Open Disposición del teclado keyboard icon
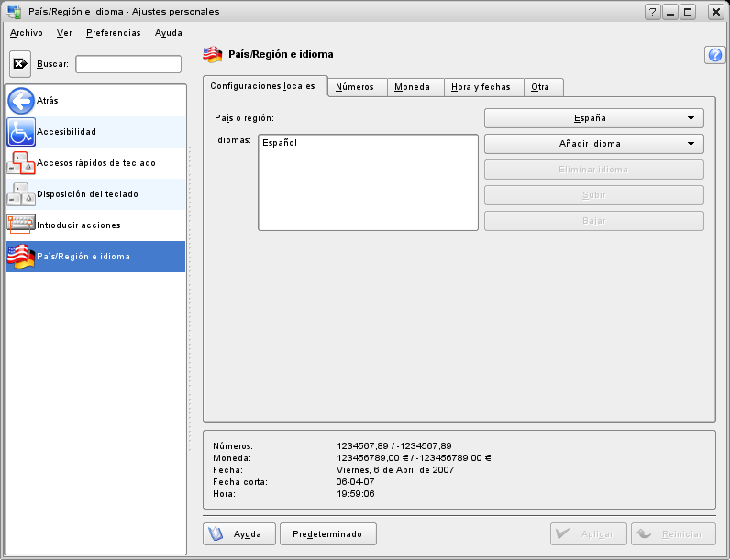The height and width of the screenshot is (560, 730). [x=20, y=194]
